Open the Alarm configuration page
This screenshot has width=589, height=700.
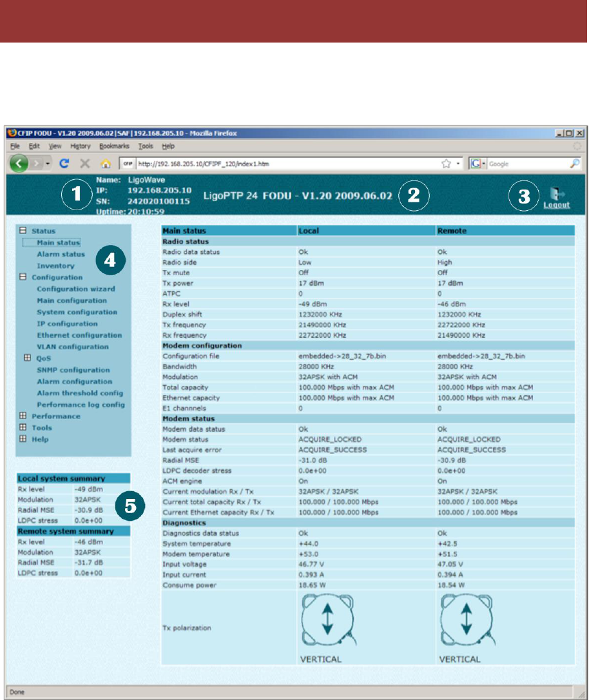pos(75,382)
